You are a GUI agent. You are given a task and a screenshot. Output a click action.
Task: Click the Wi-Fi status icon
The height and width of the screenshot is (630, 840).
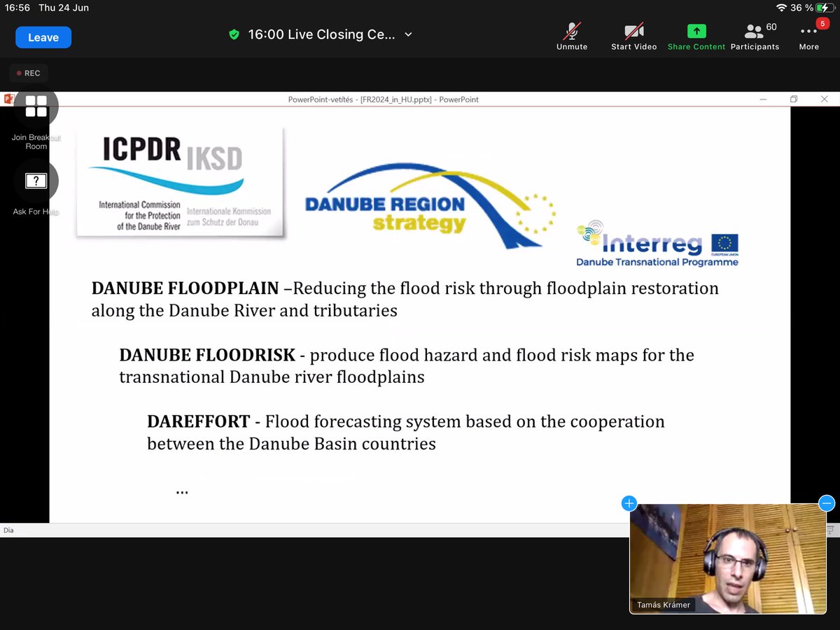pyautogui.click(x=781, y=8)
